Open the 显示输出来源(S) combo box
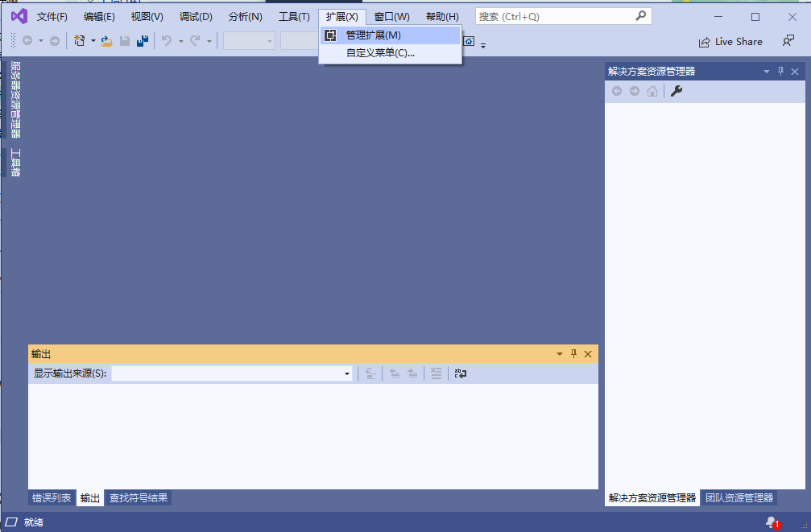811x532 pixels. pos(232,373)
